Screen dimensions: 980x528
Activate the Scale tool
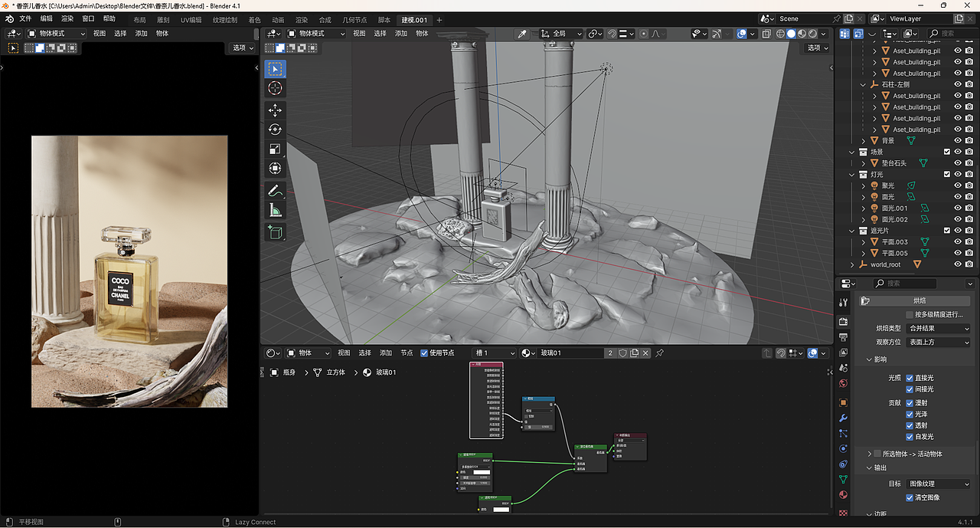point(275,149)
